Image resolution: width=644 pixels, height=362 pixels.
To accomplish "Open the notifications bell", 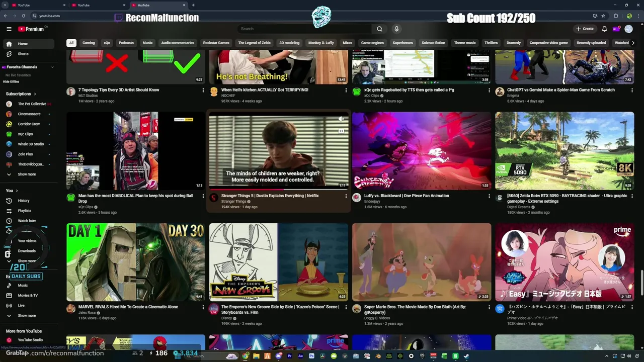I will (x=604, y=29).
